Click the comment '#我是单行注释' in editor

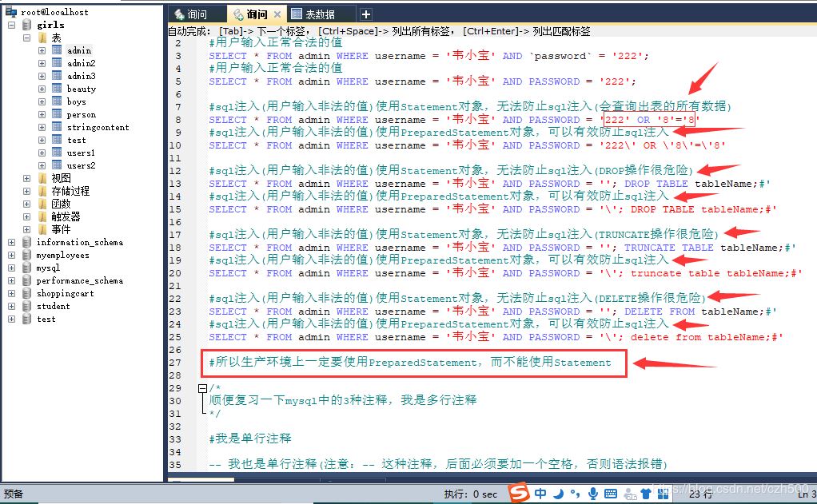250,439
